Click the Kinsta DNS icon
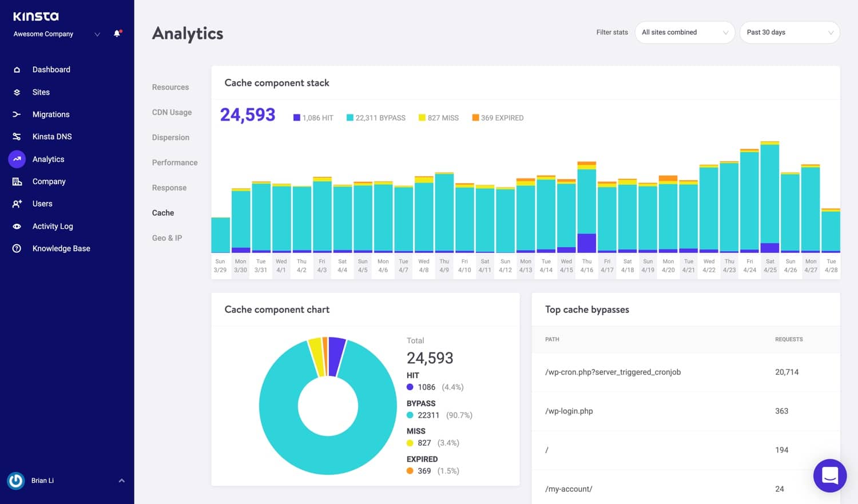858x504 pixels. [17, 137]
